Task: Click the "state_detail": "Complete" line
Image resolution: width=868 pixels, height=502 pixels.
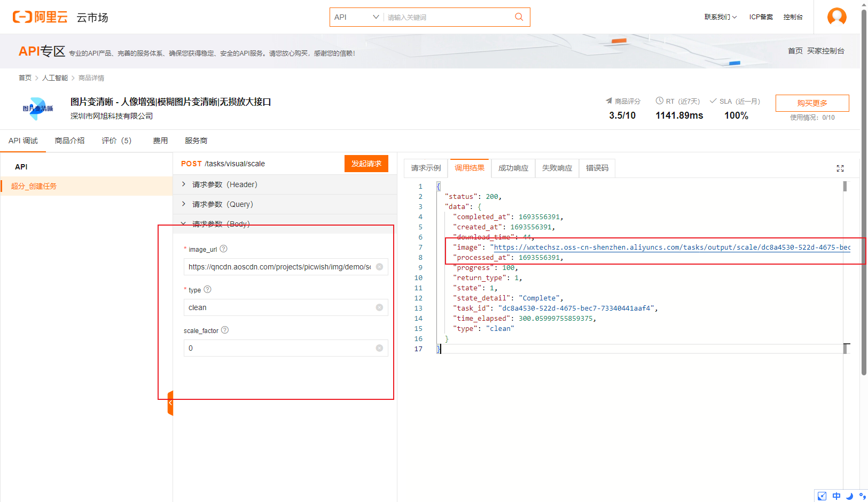Action: [508, 298]
